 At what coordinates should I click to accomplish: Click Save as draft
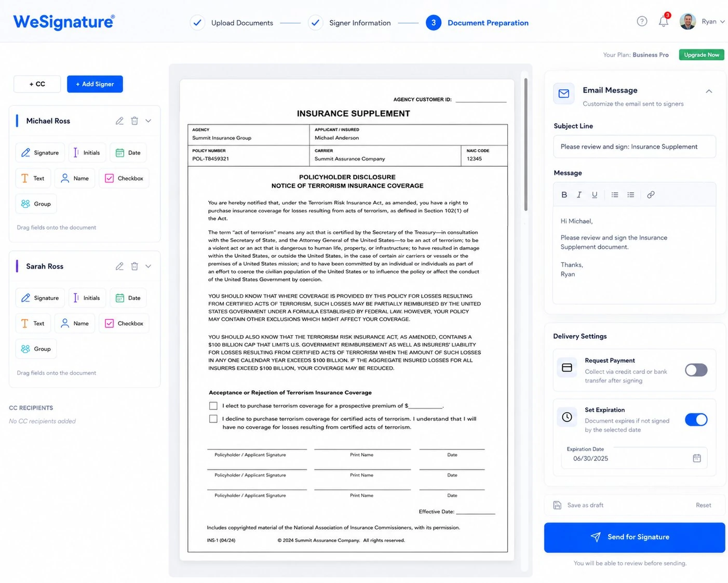click(x=578, y=505)
